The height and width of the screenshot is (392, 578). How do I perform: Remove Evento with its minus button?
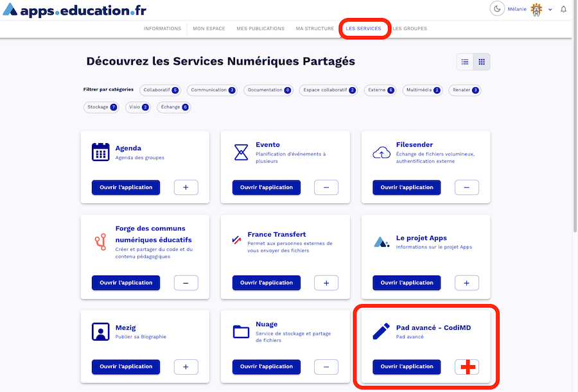click(326, 187)
